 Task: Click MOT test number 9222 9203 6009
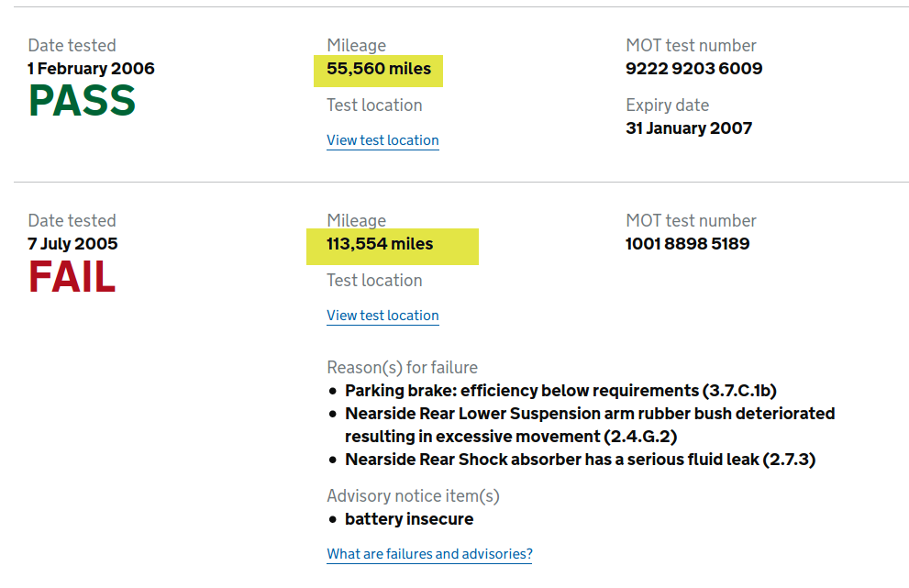694,69
